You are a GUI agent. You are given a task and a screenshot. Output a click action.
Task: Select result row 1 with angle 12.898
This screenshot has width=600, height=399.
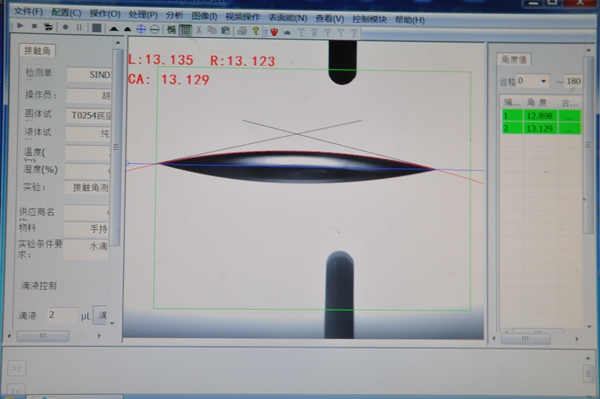(x=541, y=116)
